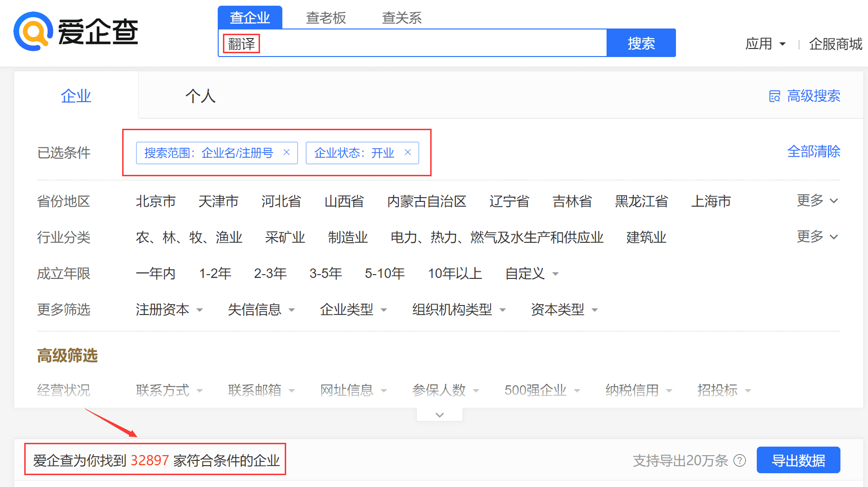Viewport: 868px width, 487px height.
Task: Open the 查关系 search tab
Action: click(401, 17)
